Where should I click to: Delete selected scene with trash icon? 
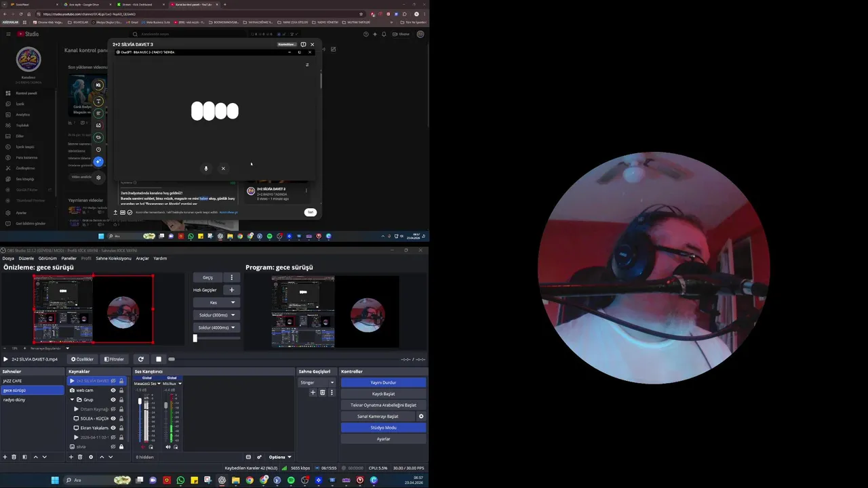14,457
